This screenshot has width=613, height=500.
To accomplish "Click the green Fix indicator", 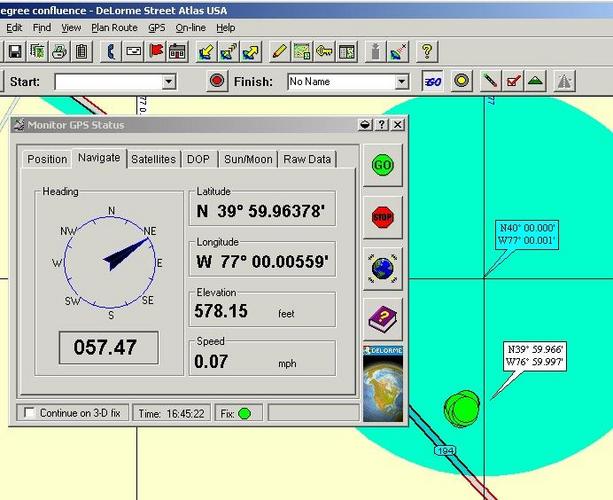I will click(x=245, y=413).
